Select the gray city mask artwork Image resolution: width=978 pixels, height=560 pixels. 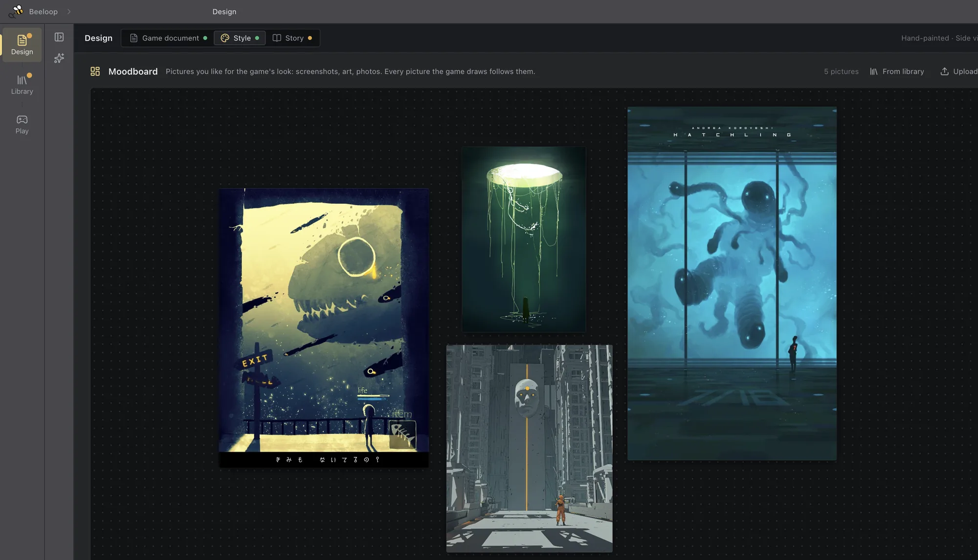tap(529, 449)
